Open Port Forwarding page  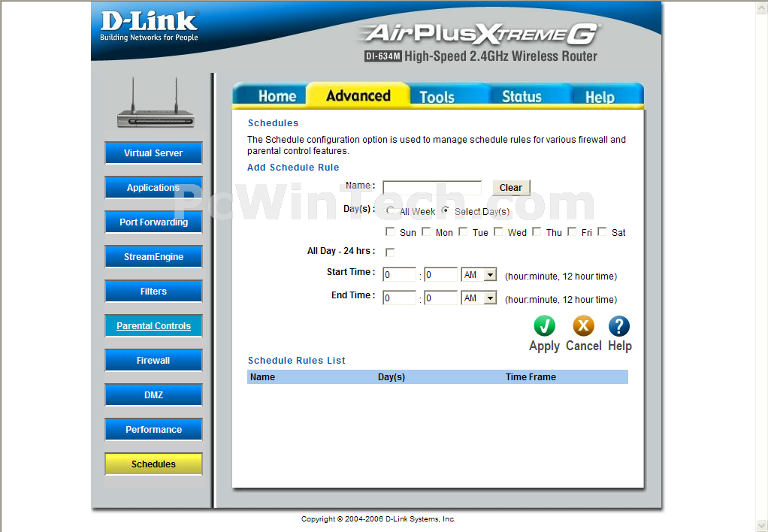coord(153,222)
